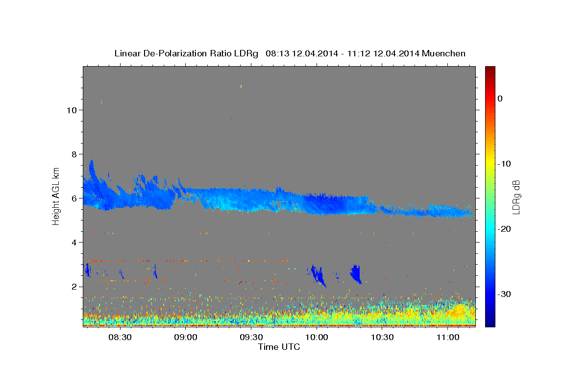Click the 09:00 time tick label
This screenshot has width=588, height=392.
tap(186, 337)
